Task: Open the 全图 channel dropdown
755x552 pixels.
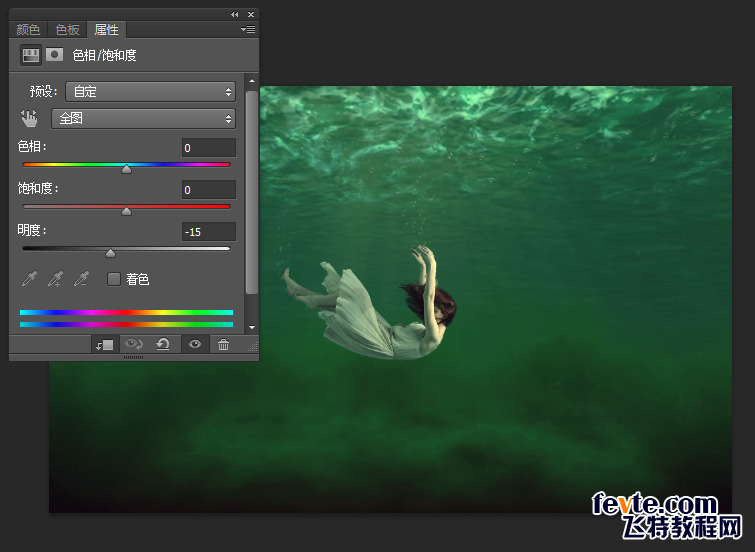Action: click(x=143, y=118)
